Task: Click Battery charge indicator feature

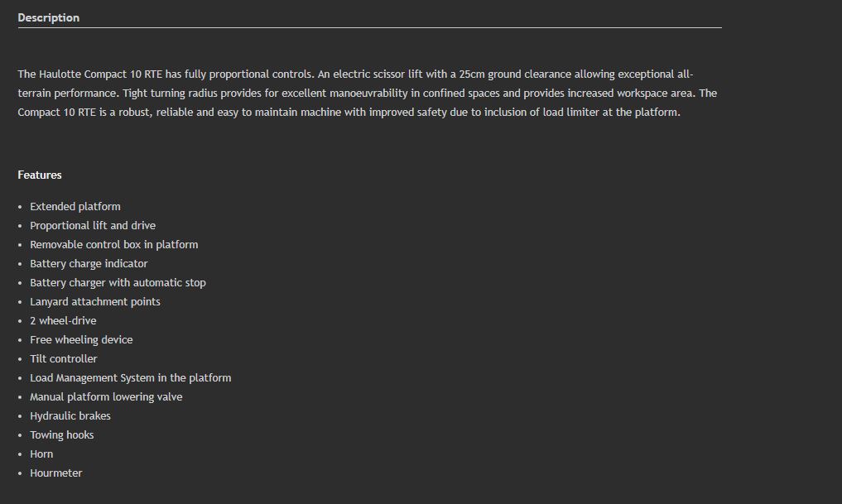Action: click(89, 263)
